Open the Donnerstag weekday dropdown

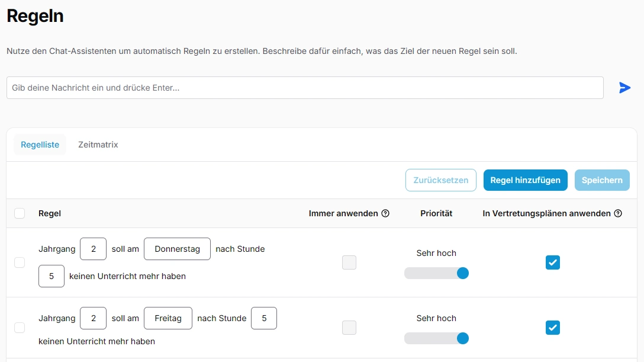[x=177, y=249]
